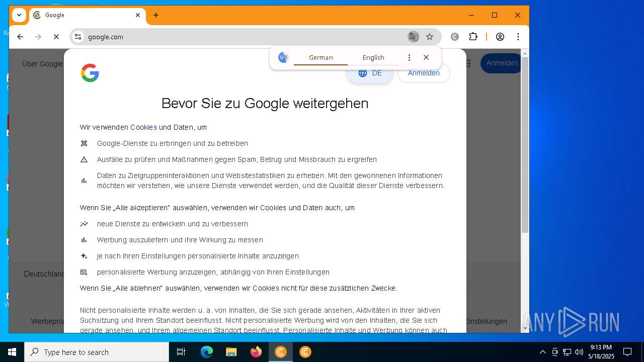The height and width of the screenshot is (362, 644).
Task: Click the browser back arrow
Action: 20,37
